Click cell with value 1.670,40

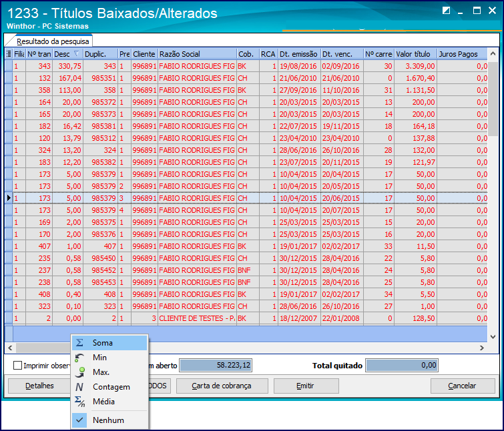[416, 78]
